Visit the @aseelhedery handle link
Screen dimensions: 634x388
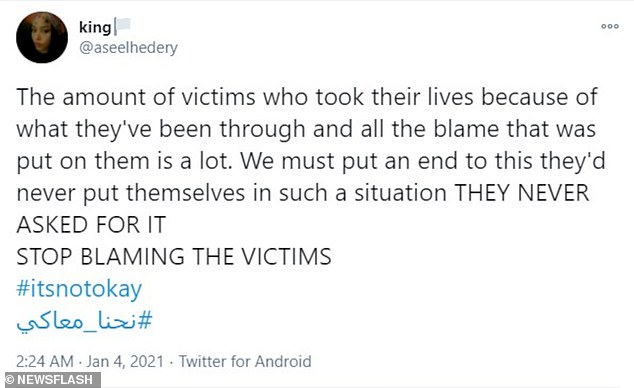(x=128, y=48)
